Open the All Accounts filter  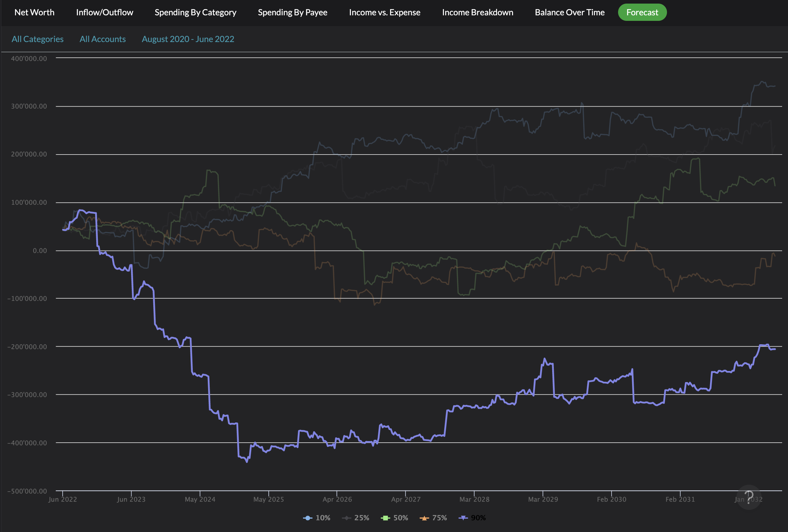pyautogui.click(x=102, y=39)
